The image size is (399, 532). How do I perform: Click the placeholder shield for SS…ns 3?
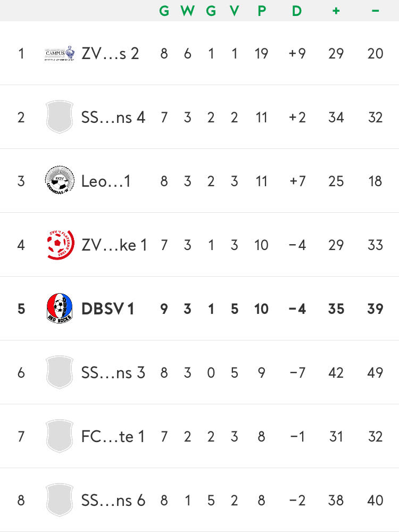60,372
